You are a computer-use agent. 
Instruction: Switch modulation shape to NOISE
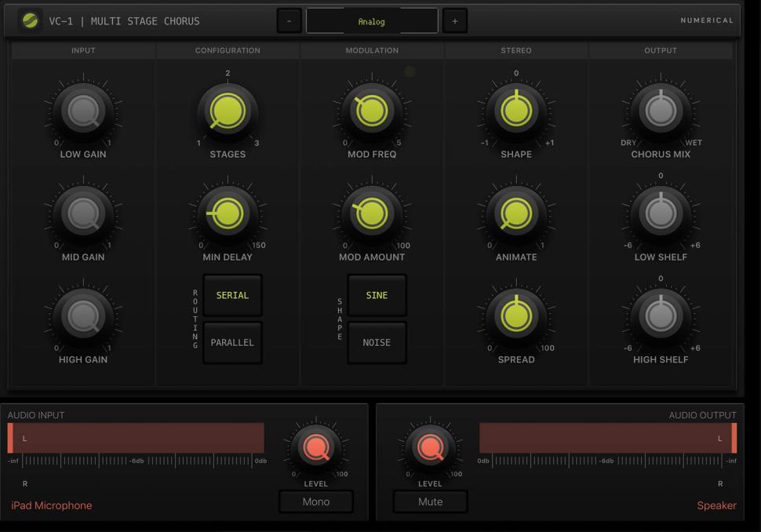coord(377,342)
